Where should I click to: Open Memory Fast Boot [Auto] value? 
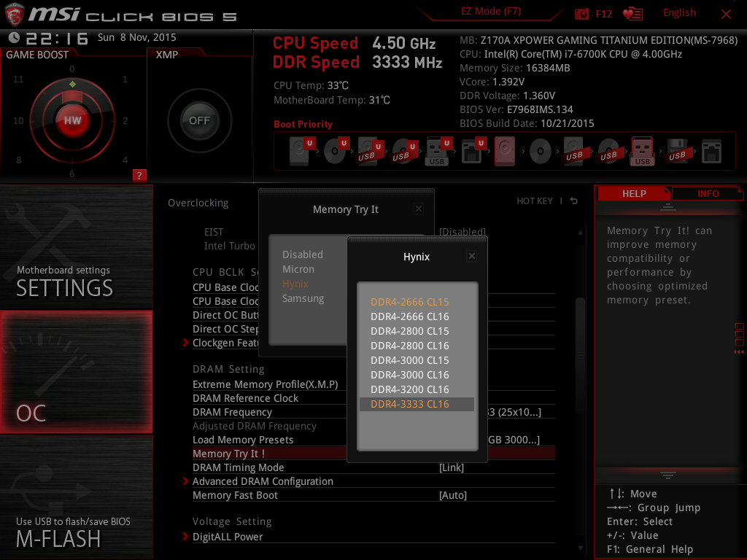[x=452, y=495]
